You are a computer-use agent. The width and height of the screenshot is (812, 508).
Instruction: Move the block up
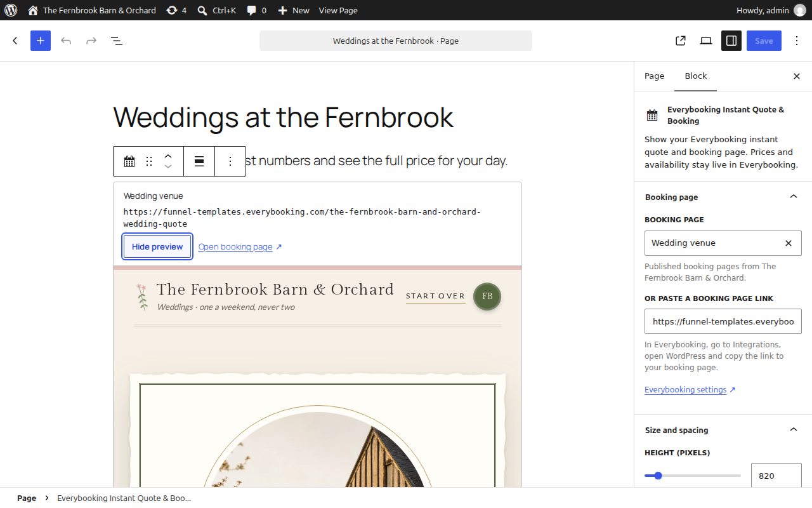[168, 156]
